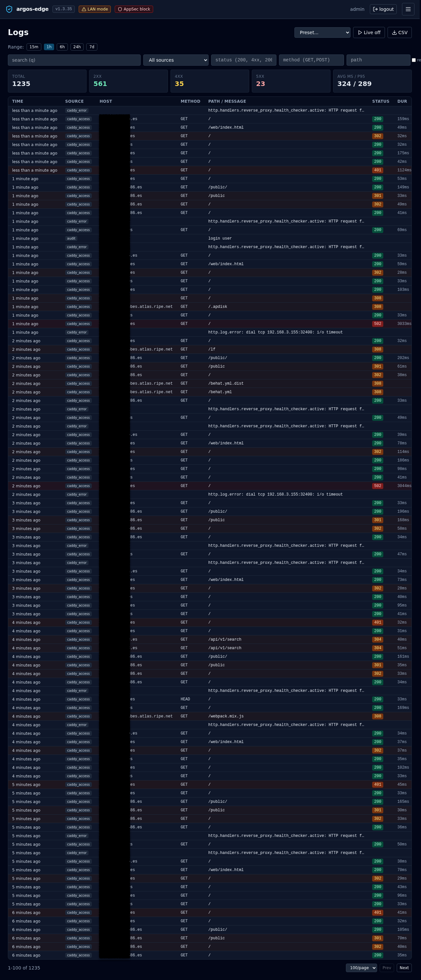Click the 'login user' audit message
The height and width of the screenshot is (980, 421).
tap(220, 239)
